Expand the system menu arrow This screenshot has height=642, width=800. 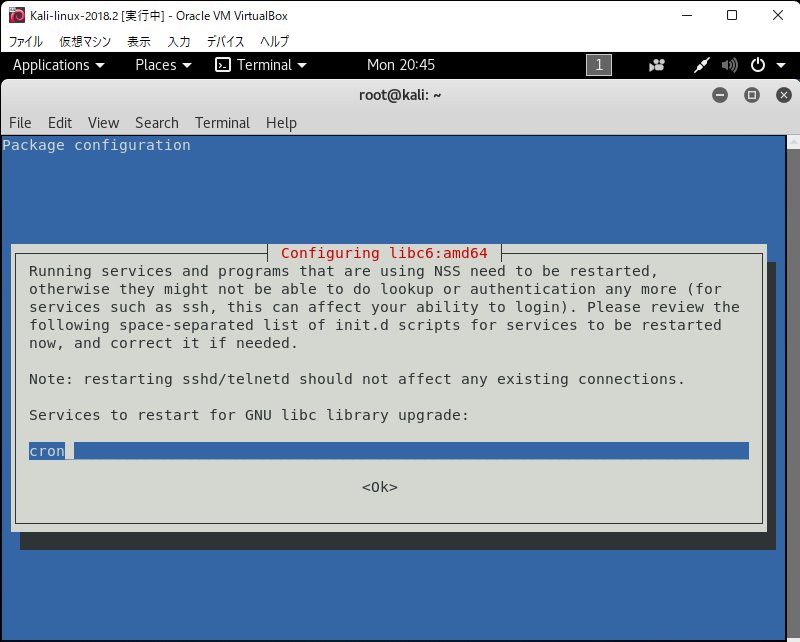point(781,65)
